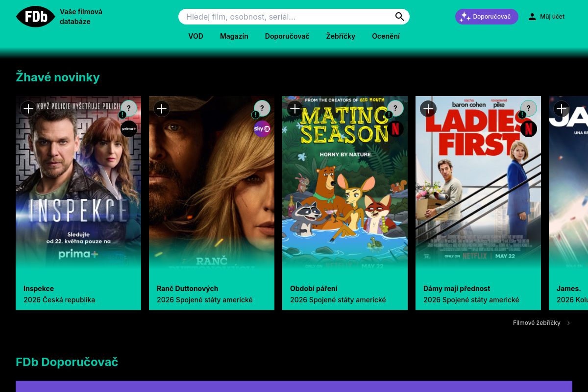
Task: Open the James. title link
Action: pyautogui.click(x=569, y=289)
